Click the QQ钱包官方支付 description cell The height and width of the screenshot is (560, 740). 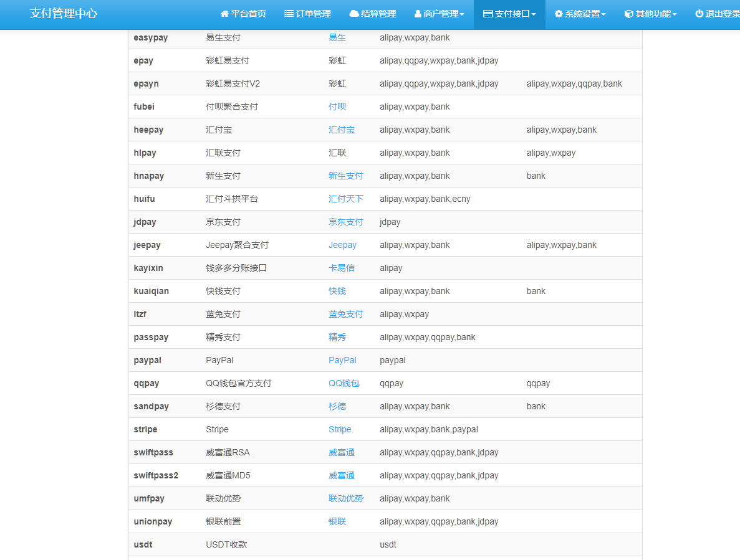(239, 383)
